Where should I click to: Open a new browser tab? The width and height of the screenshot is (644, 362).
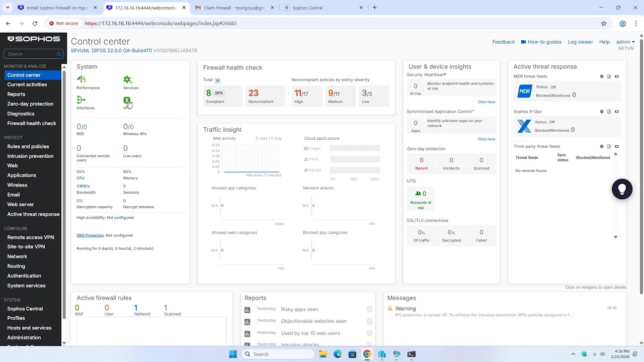tap(374, 8)
